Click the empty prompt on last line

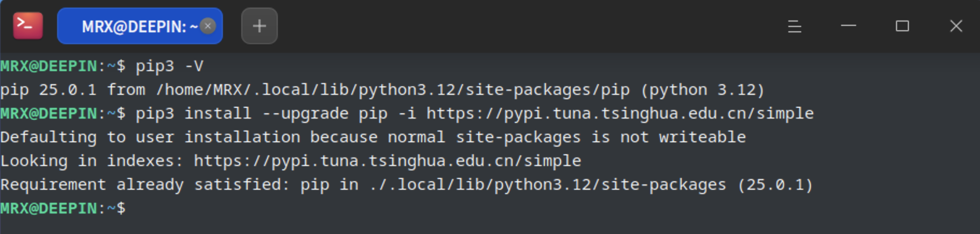click(63, 209)
